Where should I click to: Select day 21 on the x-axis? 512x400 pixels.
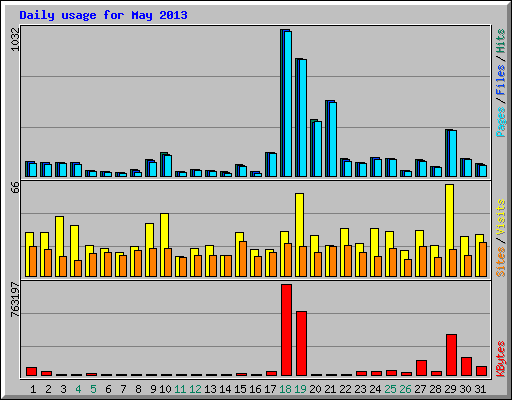pyautogui.click(x=330, y=389)
